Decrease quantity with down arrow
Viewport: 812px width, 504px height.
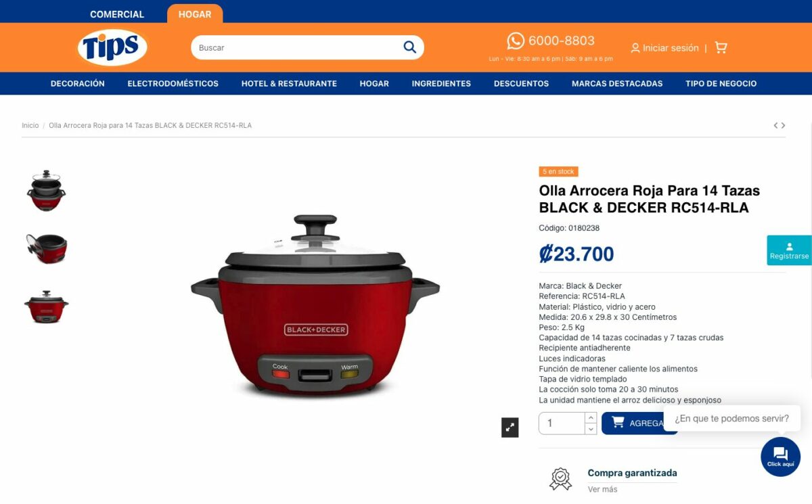tap(590, 429)
